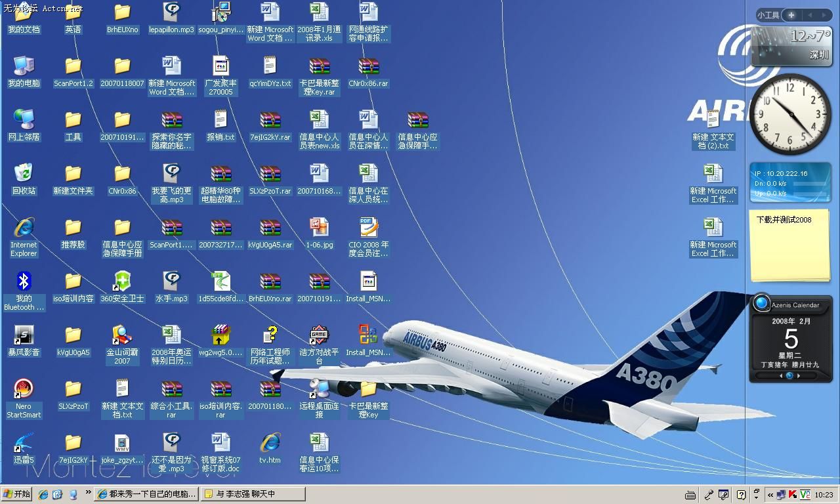Open the 1-06.jpg image file
The image size is (840, 504).
(319, 234)
